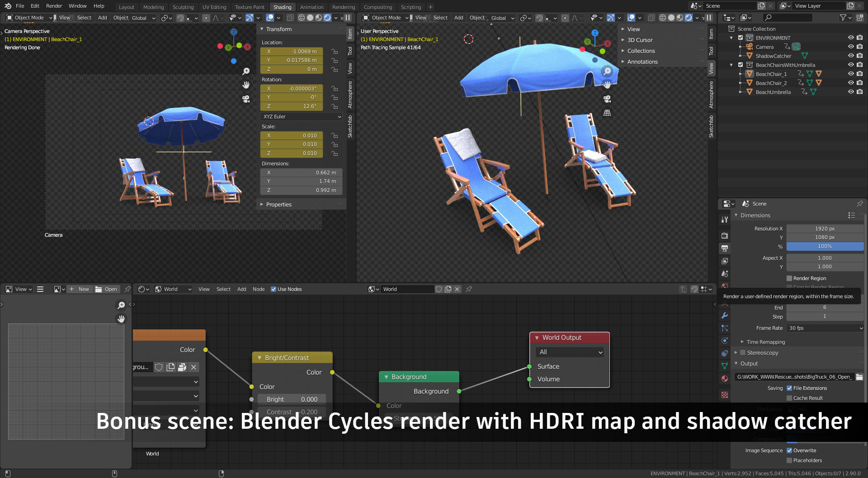
Task: Pin the Scene properties context
Action: coord(859,204)
